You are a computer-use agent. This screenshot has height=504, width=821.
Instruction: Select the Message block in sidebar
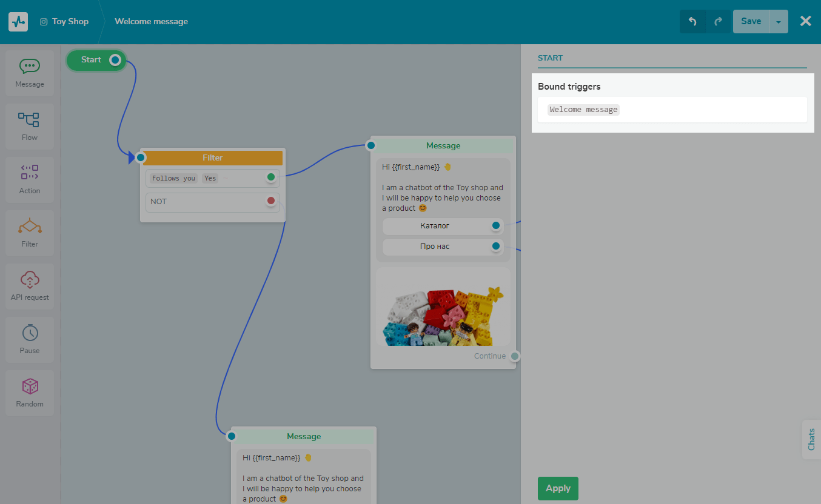[x=30, y=73]
